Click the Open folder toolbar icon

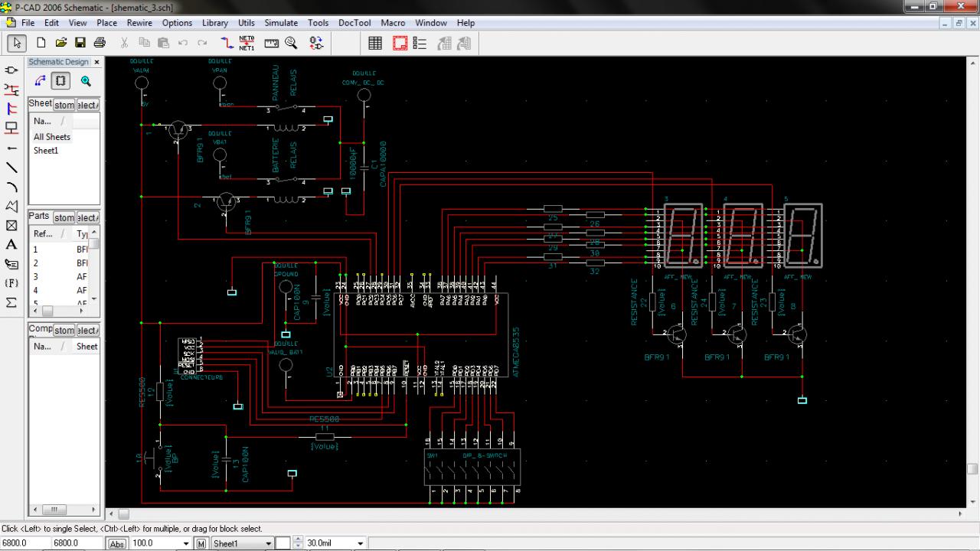[x=61, y=44]
